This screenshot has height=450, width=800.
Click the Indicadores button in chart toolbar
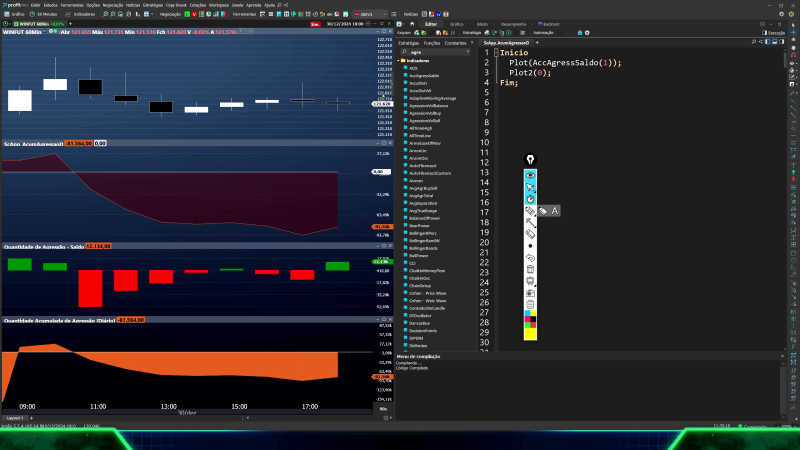[x=85, y=15]
